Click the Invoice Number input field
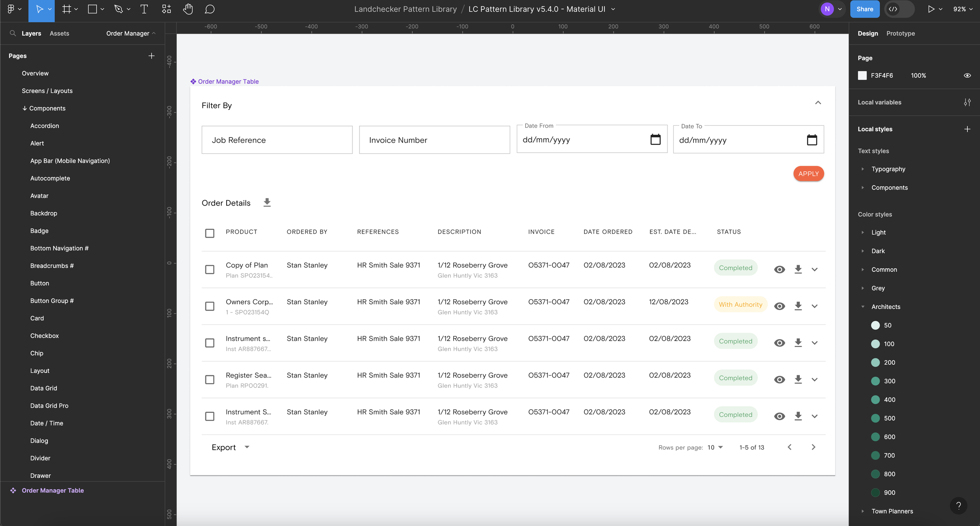The height and width of the screenshot is (526, 980). (x=434, y=140)
